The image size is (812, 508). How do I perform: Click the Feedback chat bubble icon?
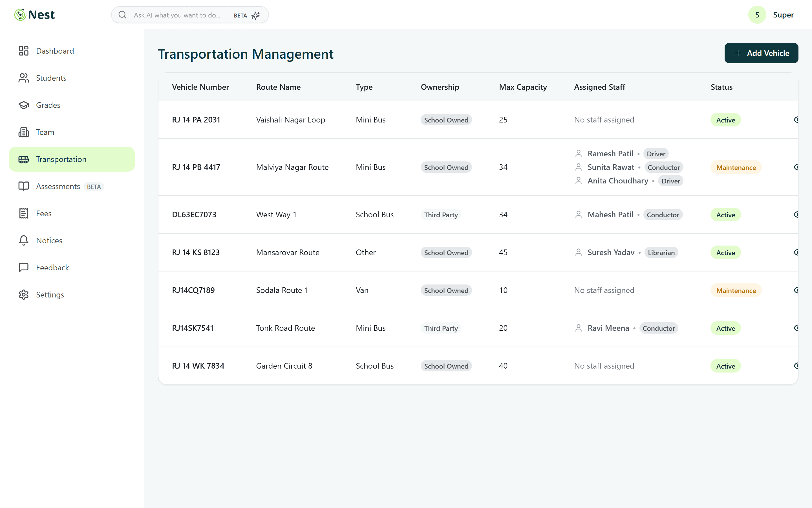[x=23, y=268]
